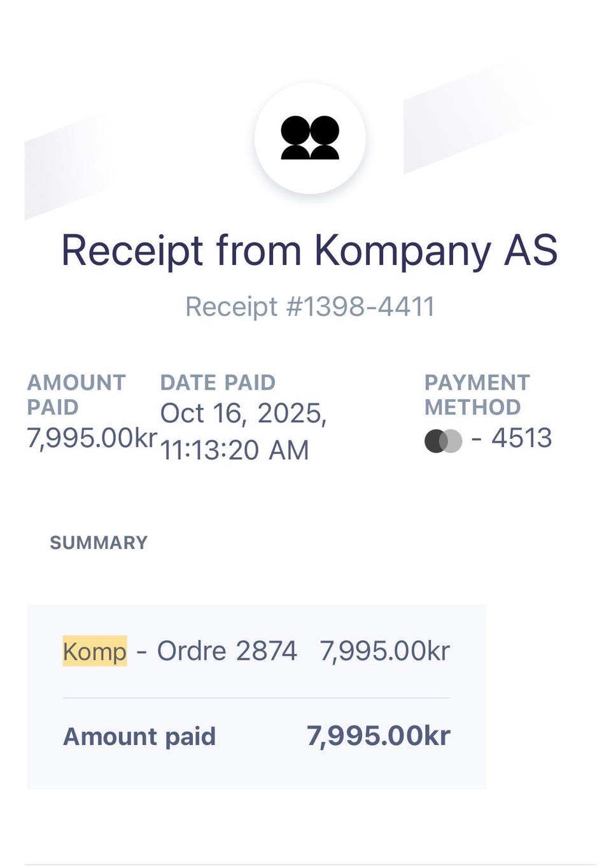This screenshot has height=868, width=611.
Task: Click the gray decorative banner at top left
Action: (x=67, y=167)
